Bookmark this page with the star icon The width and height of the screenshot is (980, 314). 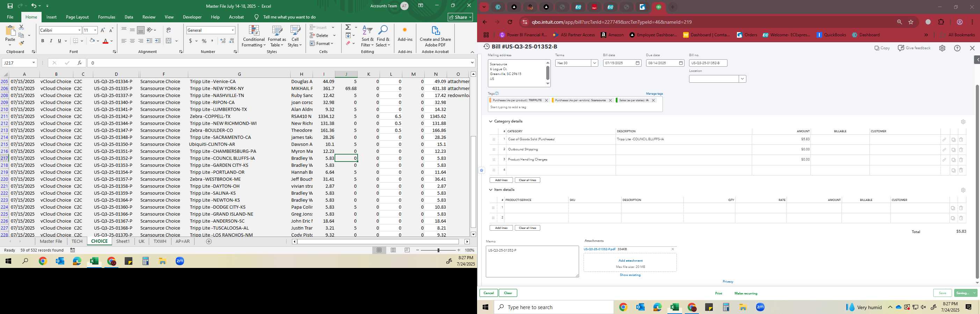[911, 22]
